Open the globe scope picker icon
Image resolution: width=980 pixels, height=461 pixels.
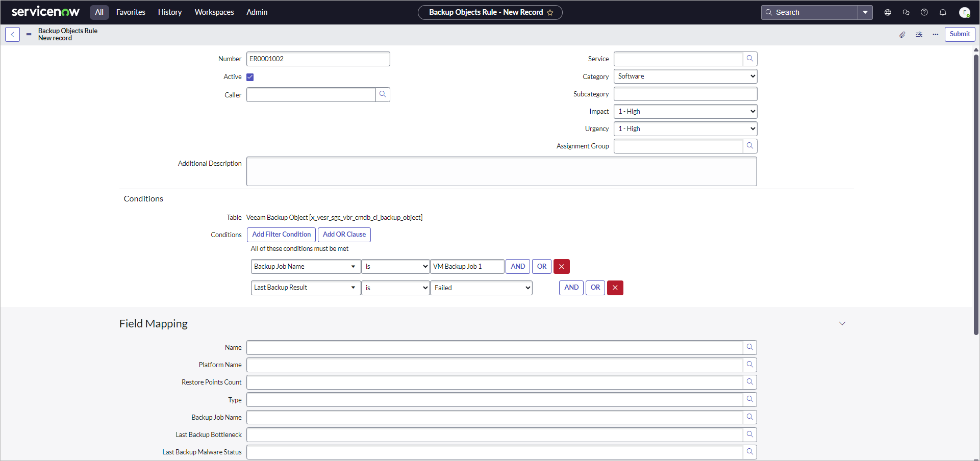click(888, 12)
